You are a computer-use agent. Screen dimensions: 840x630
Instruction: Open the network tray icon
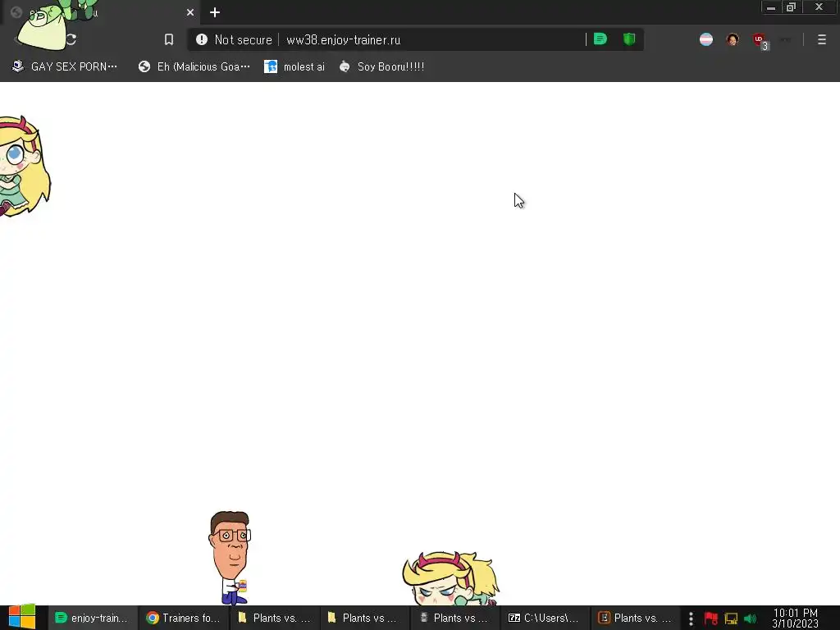(731, 619)
